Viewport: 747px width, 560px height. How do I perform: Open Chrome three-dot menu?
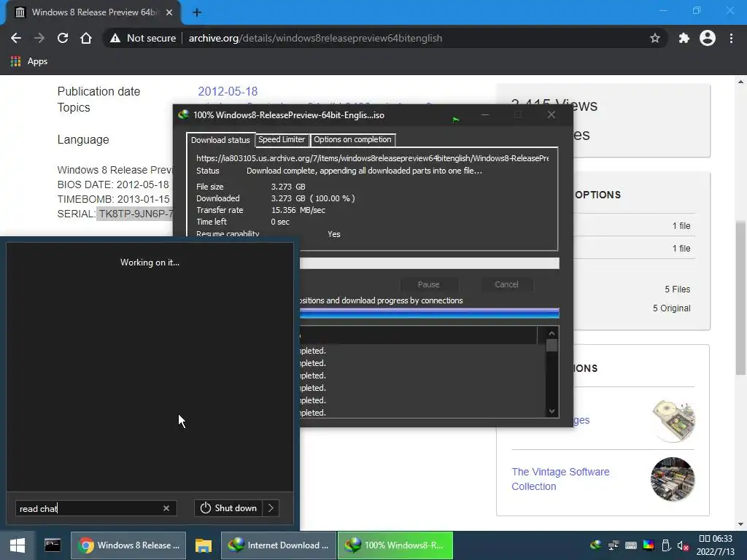[x=731, y=38]
